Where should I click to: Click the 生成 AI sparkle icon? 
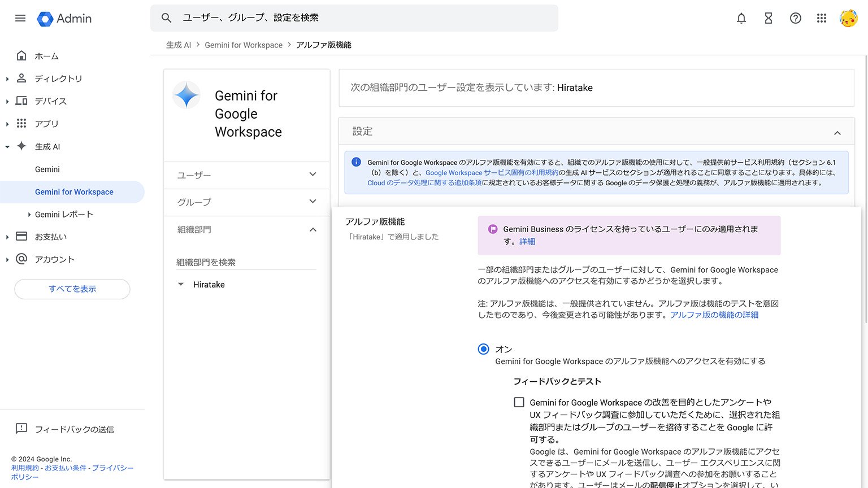tap(21, 146)
